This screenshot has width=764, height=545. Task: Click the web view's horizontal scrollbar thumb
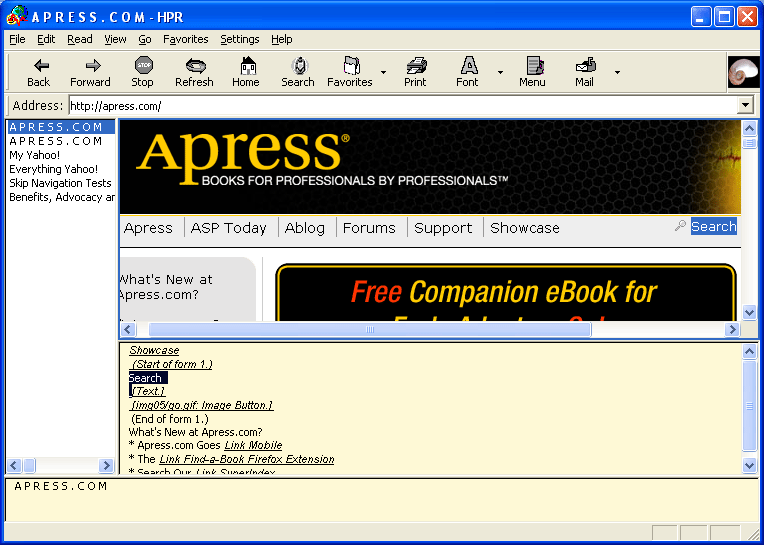click(x=370, y=330)
